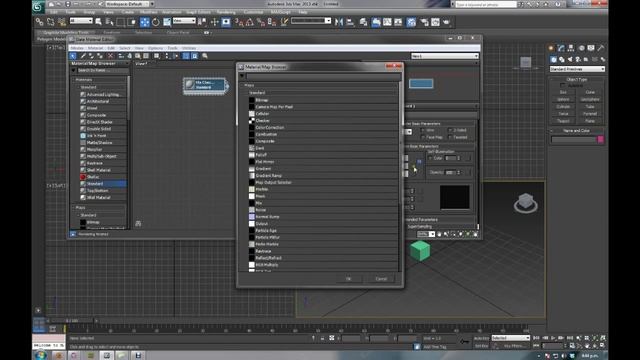640x360 pixels.
Task: Open the Rendering menu in main menu bar
Action: (x=226, y=12)
